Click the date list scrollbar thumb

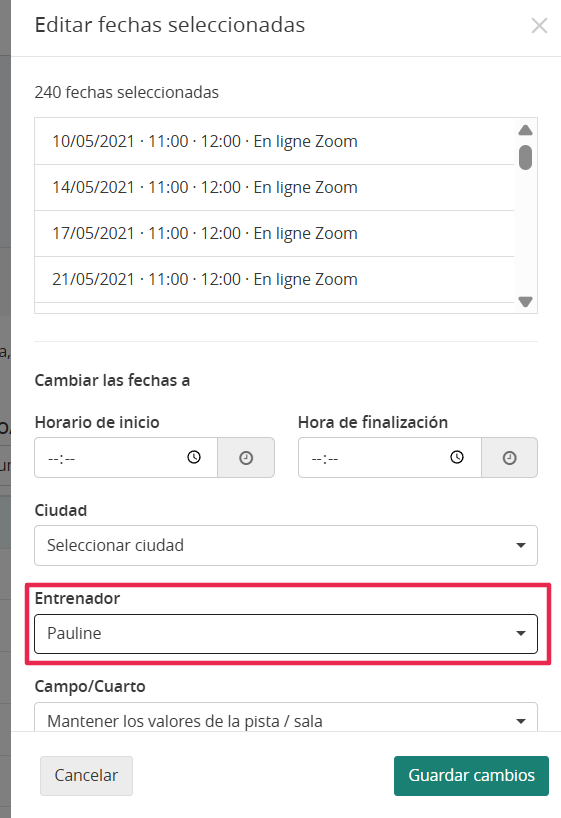click(526, 158)
